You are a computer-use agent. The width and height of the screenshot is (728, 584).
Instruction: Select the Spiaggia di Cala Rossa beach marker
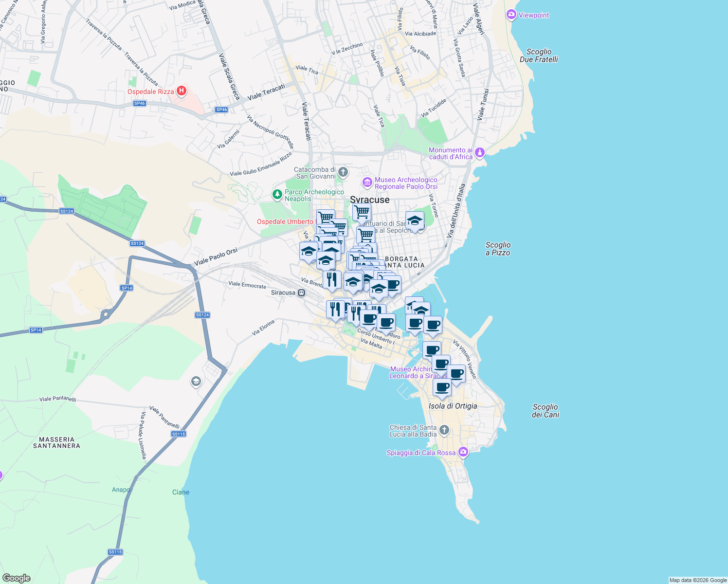tap(462, 452)
